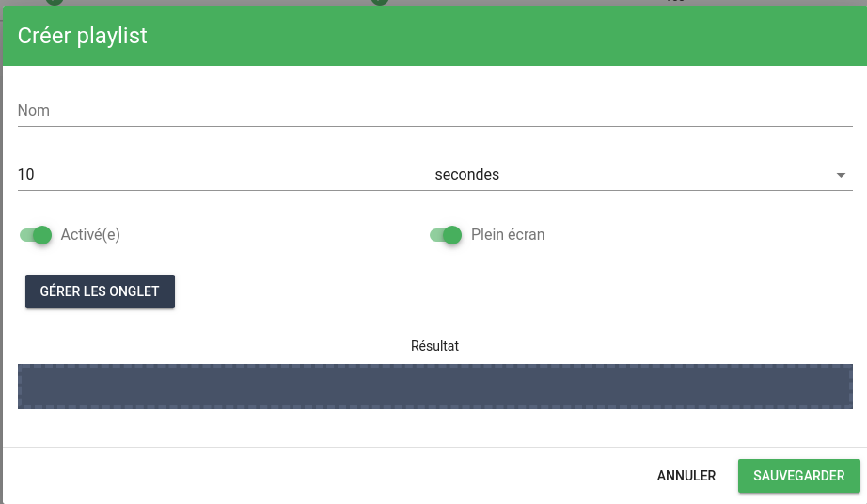Open the secondes time unit dropdown
The image size is (867, 504).
(x=643, y=175)
